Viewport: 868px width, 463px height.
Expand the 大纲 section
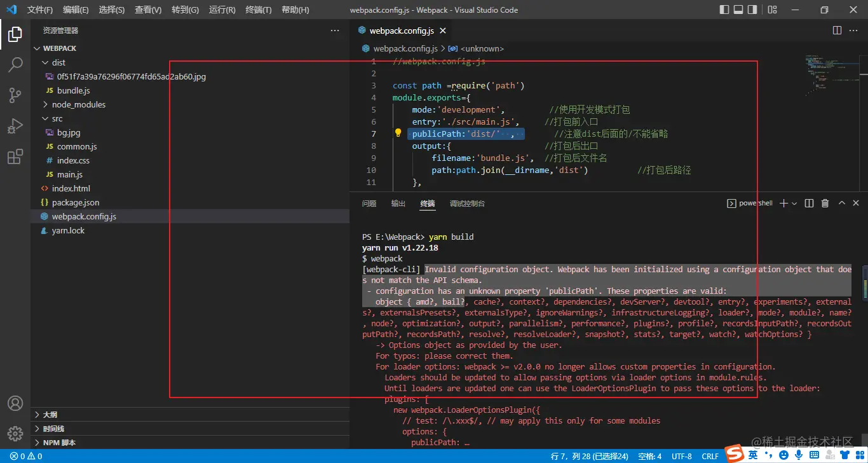point(190,415)
